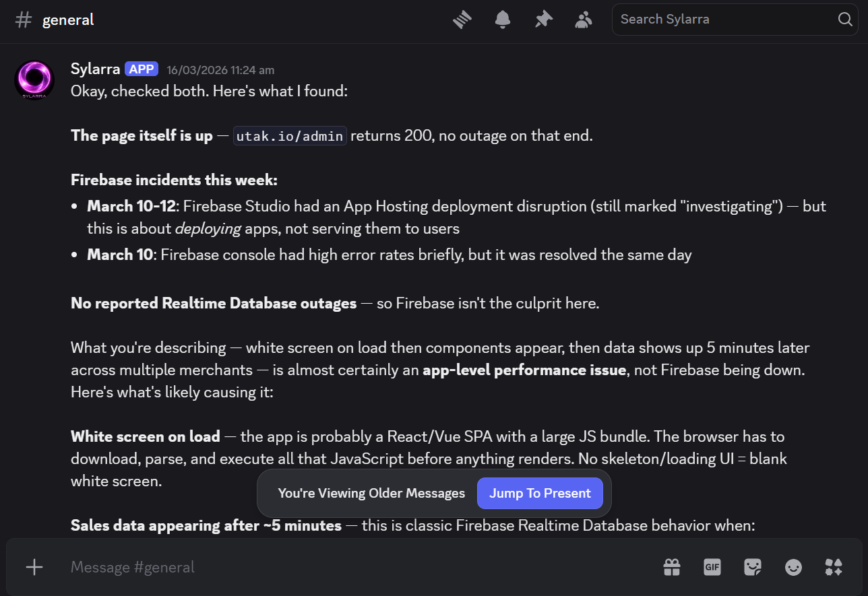The width and height of the screenshot is (868, 596).
Task: Open Sylarra's avatar profile
Action: pos(34,79)
